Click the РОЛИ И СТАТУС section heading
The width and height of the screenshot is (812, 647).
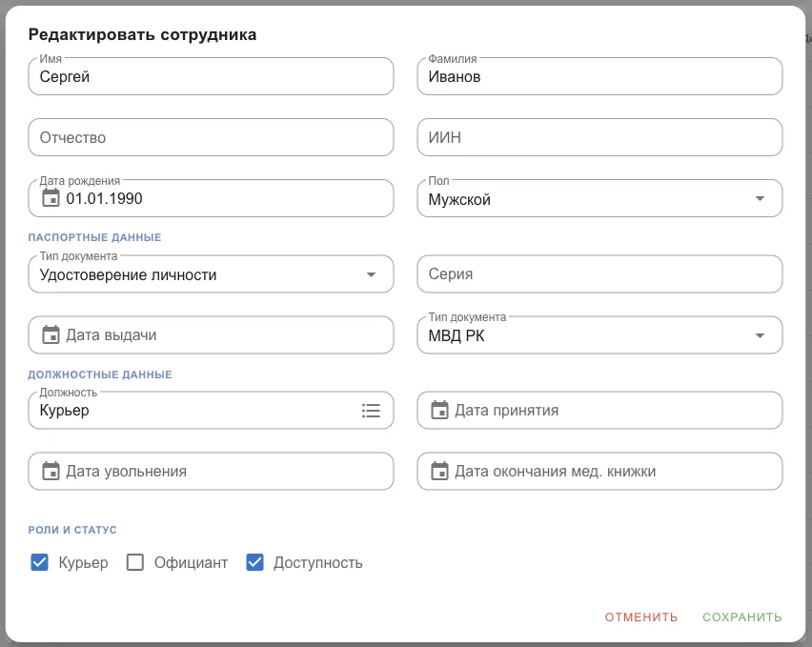72,530
